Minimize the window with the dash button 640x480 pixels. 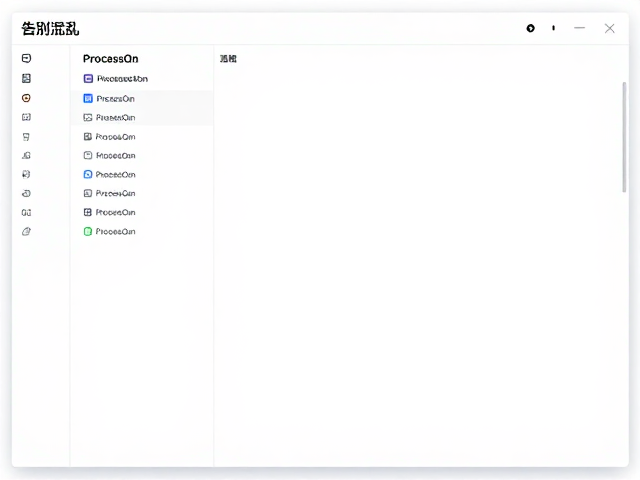click(580, 28)
